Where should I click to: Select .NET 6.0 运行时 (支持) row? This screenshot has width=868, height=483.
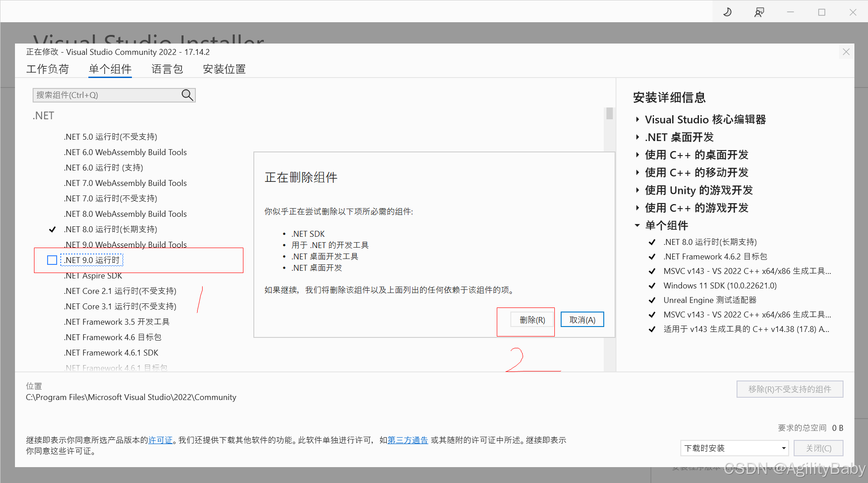(x=104, y=168)
